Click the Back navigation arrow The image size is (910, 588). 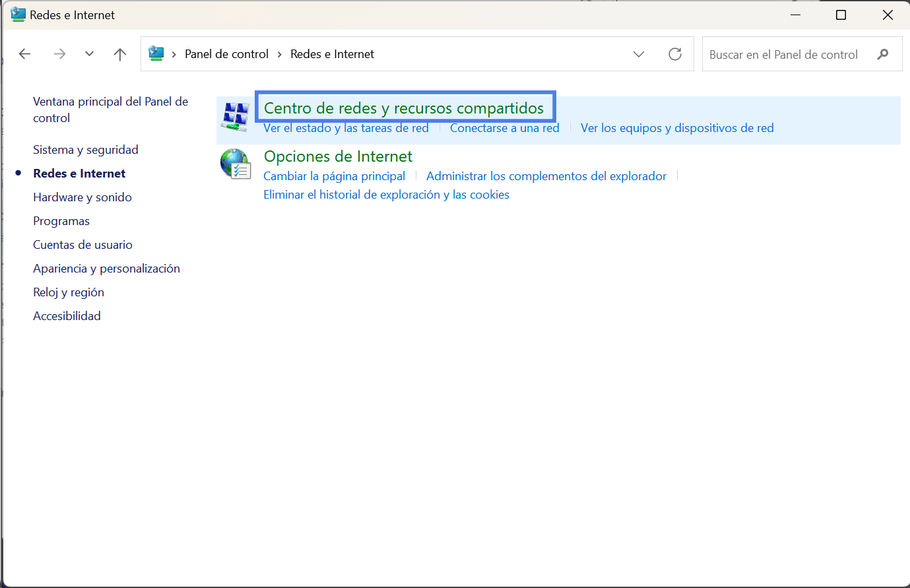25,54
